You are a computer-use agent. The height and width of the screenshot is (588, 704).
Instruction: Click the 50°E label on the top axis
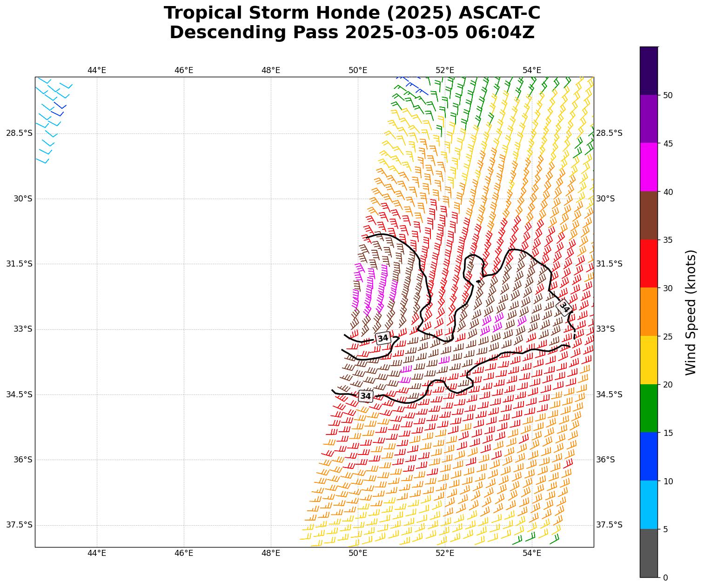[x=358, y=70]
